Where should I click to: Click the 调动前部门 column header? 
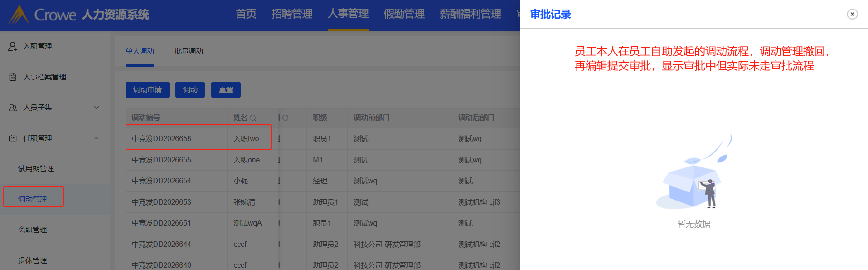tap(372, 118)
